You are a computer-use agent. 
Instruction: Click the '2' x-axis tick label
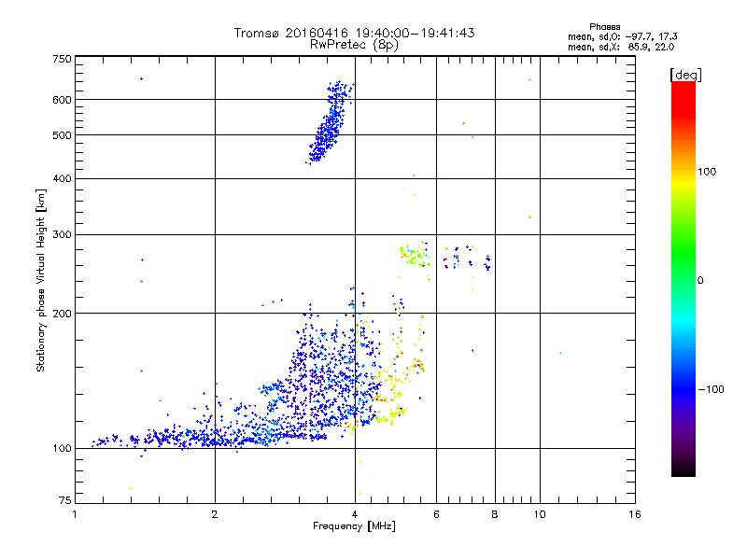click(x=215, y=514)
